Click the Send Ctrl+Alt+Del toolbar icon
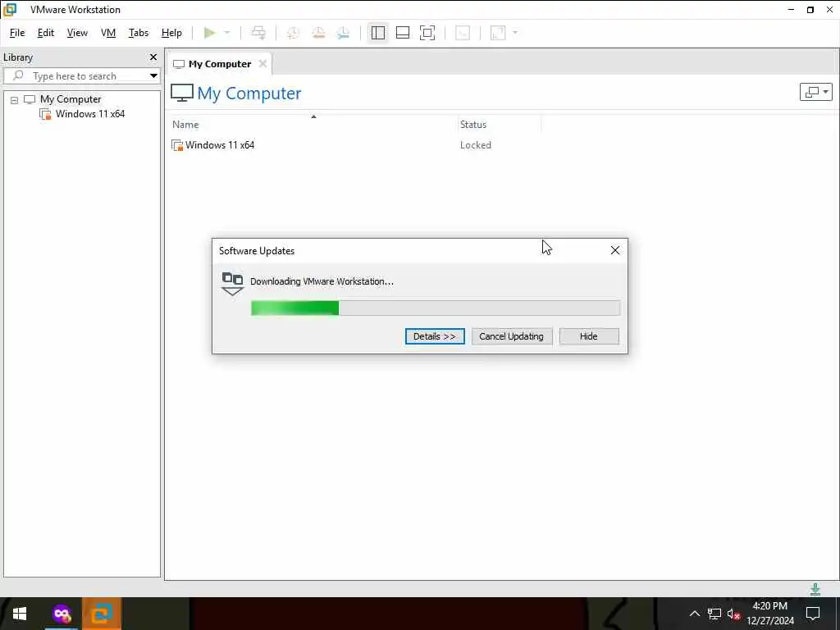 coord(258,33)
